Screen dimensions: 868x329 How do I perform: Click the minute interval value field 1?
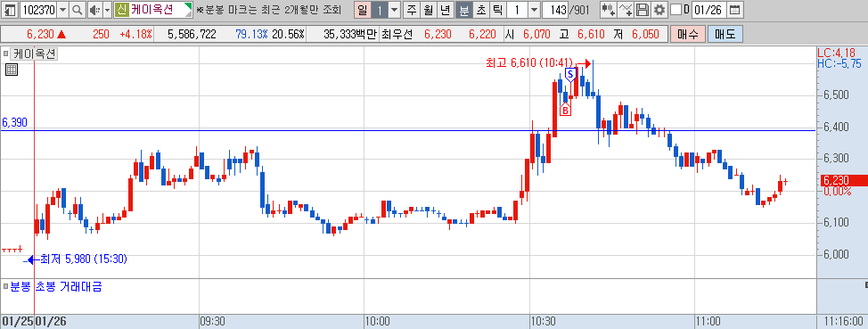click(517, 10)
